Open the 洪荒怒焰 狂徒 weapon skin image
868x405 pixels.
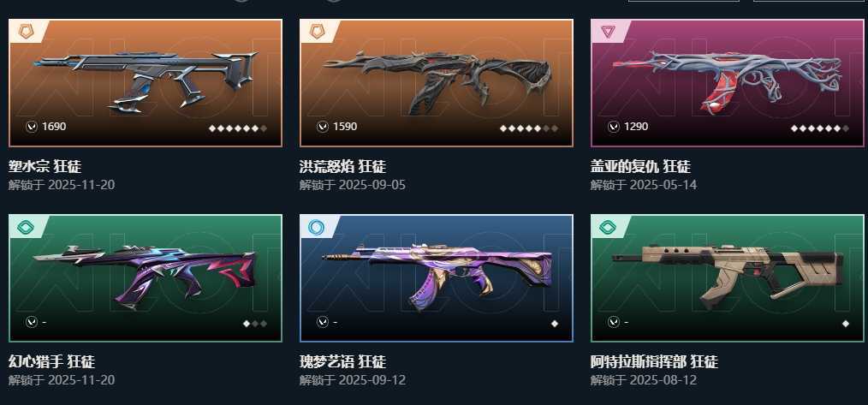pyautogui.click(x=437, y=83)
